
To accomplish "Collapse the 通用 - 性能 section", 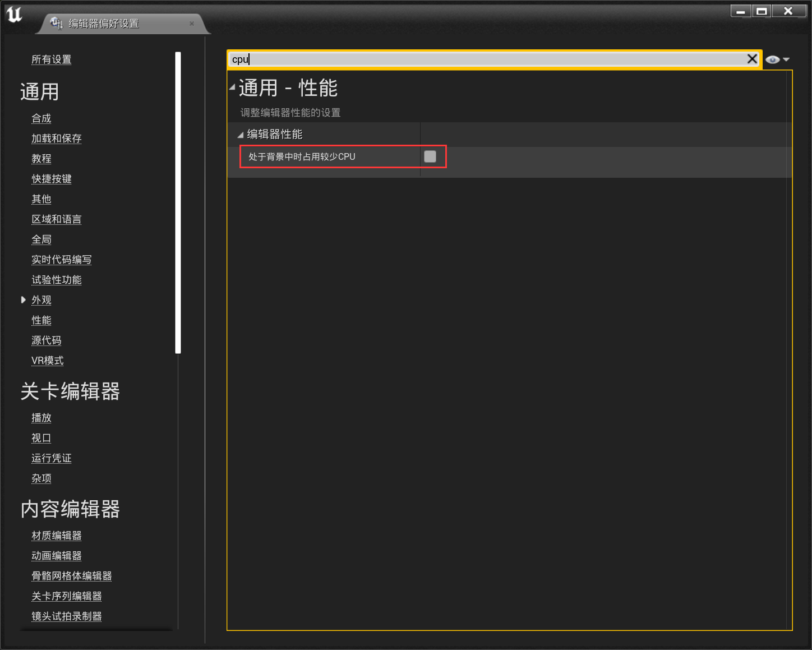I will click(x=232, y=87).
